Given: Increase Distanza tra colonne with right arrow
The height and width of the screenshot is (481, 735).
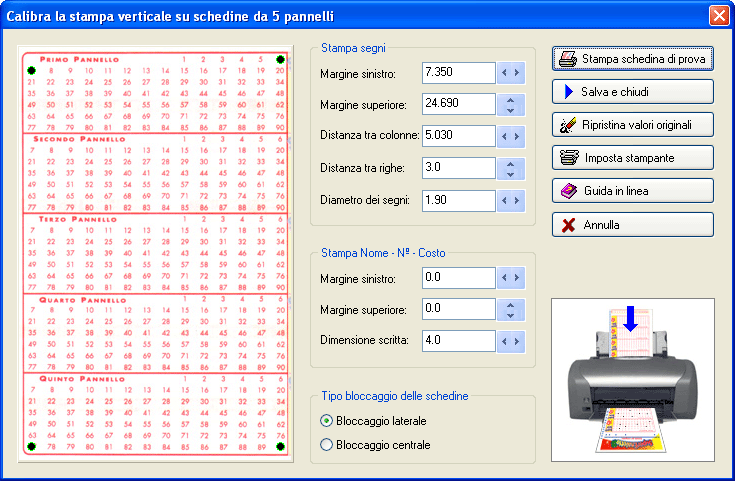Looking at the screenshot, I should (x=517, y=137).
